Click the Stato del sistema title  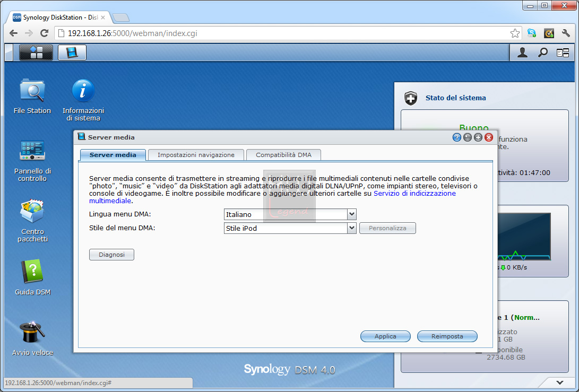(x=456, y=98)
